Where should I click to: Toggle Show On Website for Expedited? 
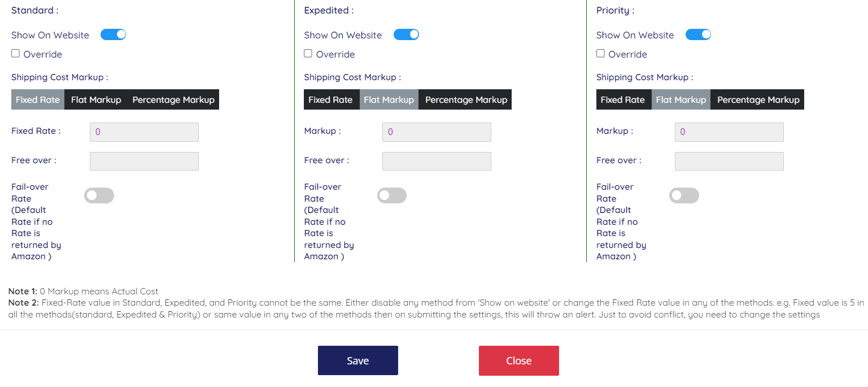[x=406, y=34]
